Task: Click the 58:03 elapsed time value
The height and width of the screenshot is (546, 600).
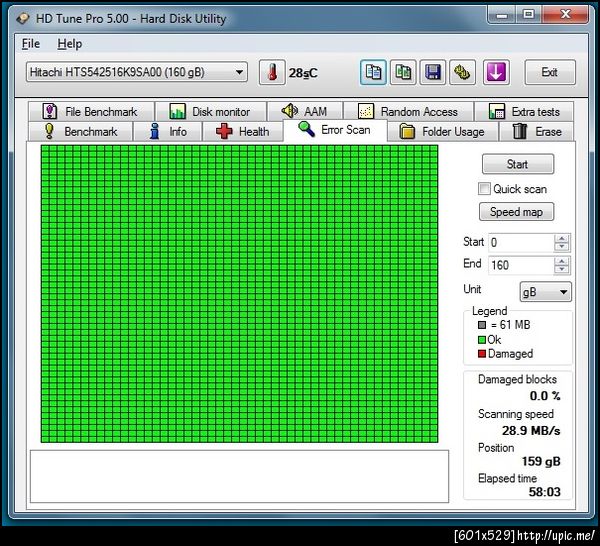Action: pyautogui.click(x=544, y=492)
